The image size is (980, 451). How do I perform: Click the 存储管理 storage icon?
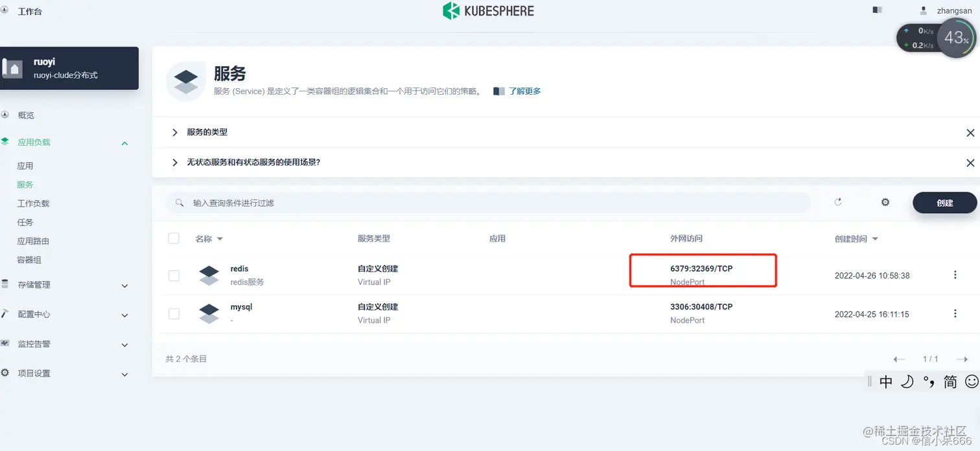click(x=5, y=284)
